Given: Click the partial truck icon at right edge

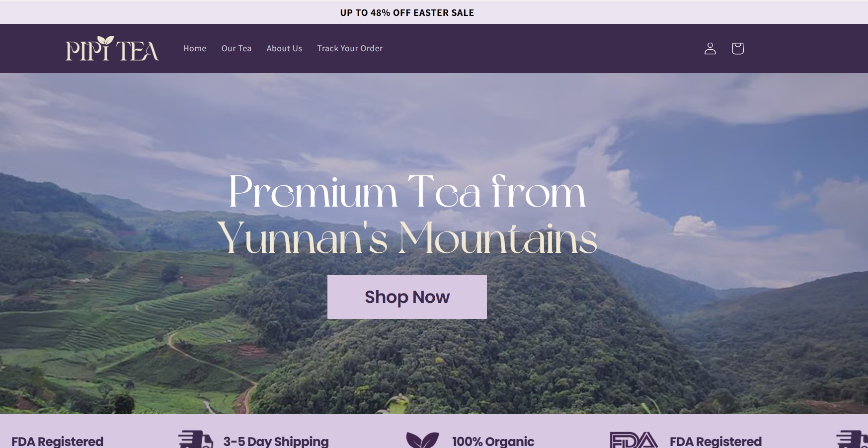Looking at the screenshot, I should [852, 440].
